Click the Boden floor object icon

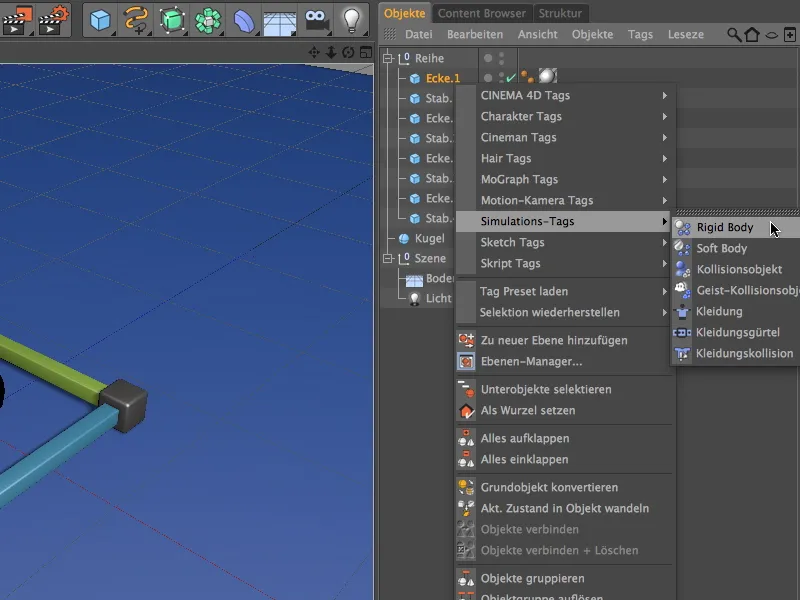tap(414, 280)
